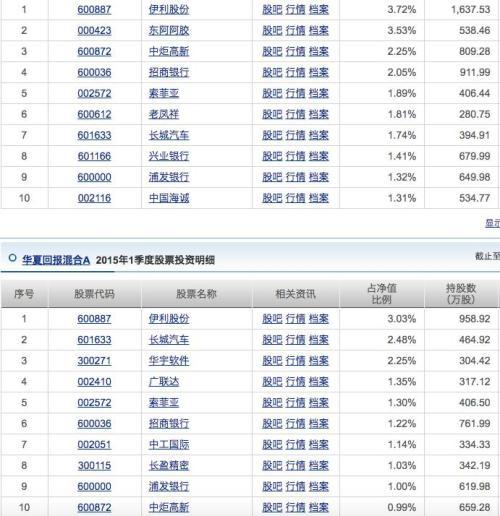Image resolution: width=500 pixels, height=516 pixels.
Task: Open the 华夏回报混合A fund link
Action: [56, 260]
